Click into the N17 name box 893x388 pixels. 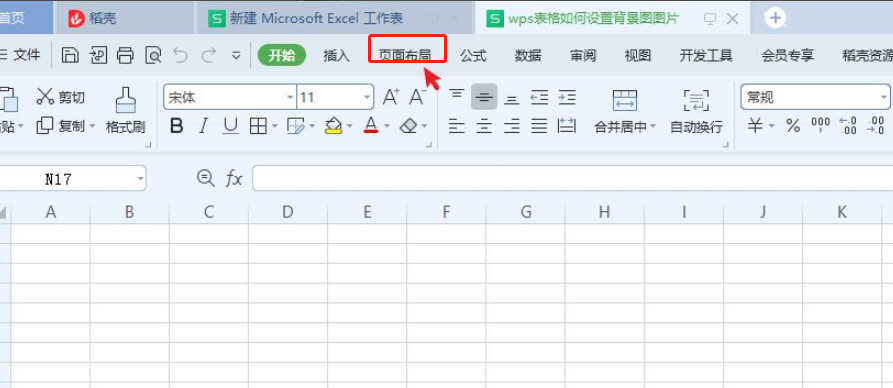[x=73, y=179]
